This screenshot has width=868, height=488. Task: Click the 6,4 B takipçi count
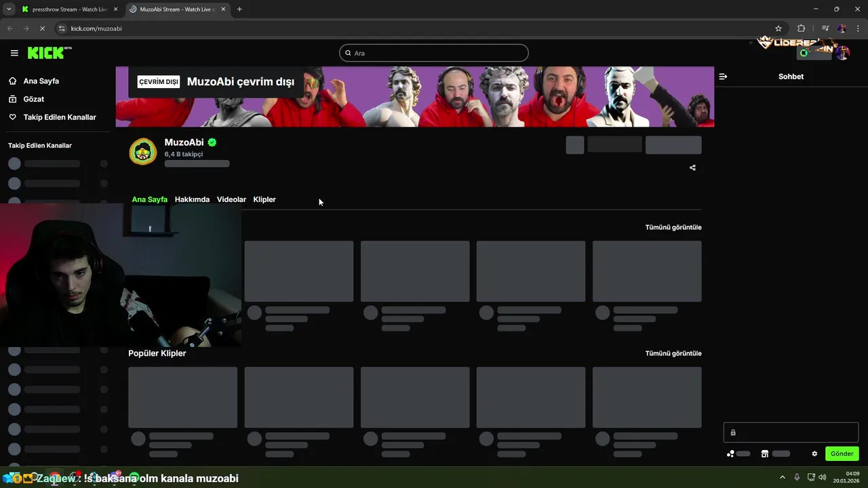pyautogui.click(x=184, y=154)
